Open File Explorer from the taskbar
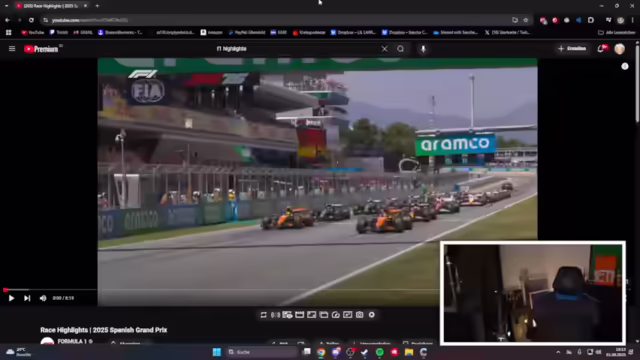The height and width of the screenshot is (360, 640). point(409,352)
